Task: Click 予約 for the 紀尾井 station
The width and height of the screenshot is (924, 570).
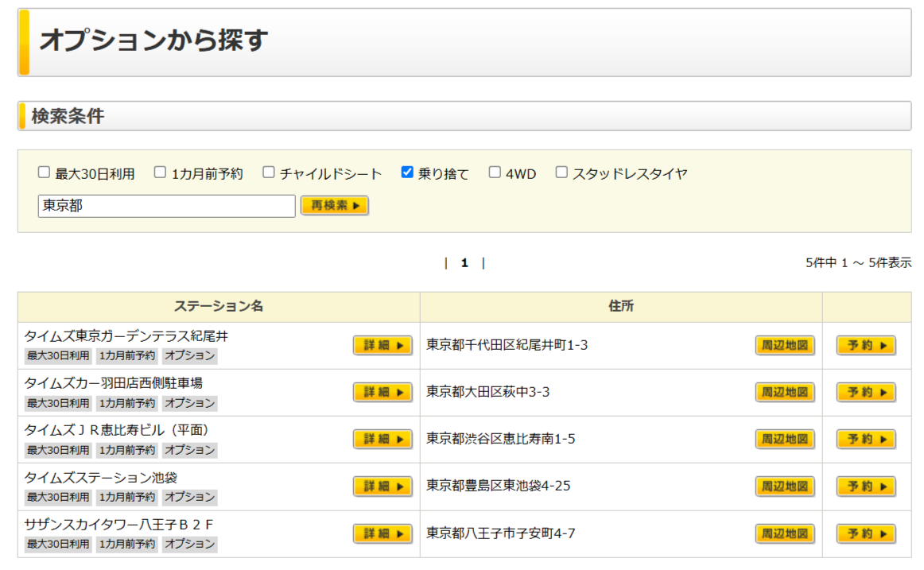Action: (x=866, y=345)
